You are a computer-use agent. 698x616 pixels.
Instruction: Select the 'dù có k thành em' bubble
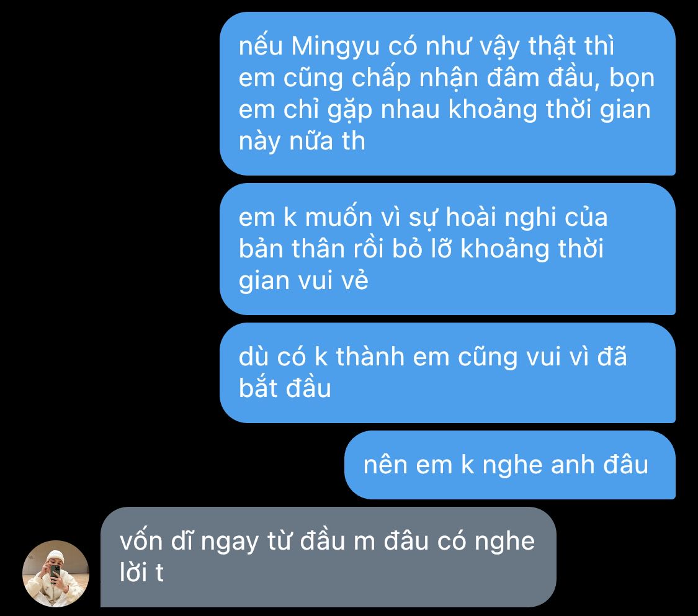[x=447, y=373]
